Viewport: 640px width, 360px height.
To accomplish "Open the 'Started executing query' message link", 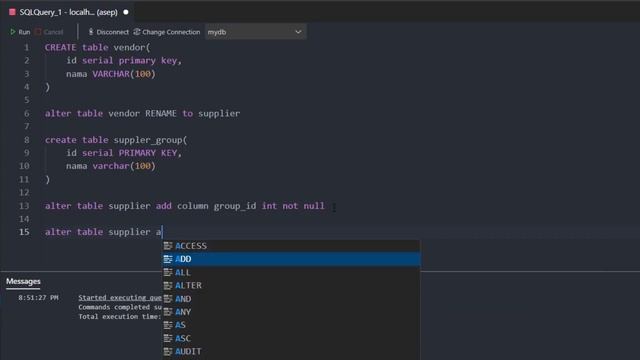I will coord(120,298).
